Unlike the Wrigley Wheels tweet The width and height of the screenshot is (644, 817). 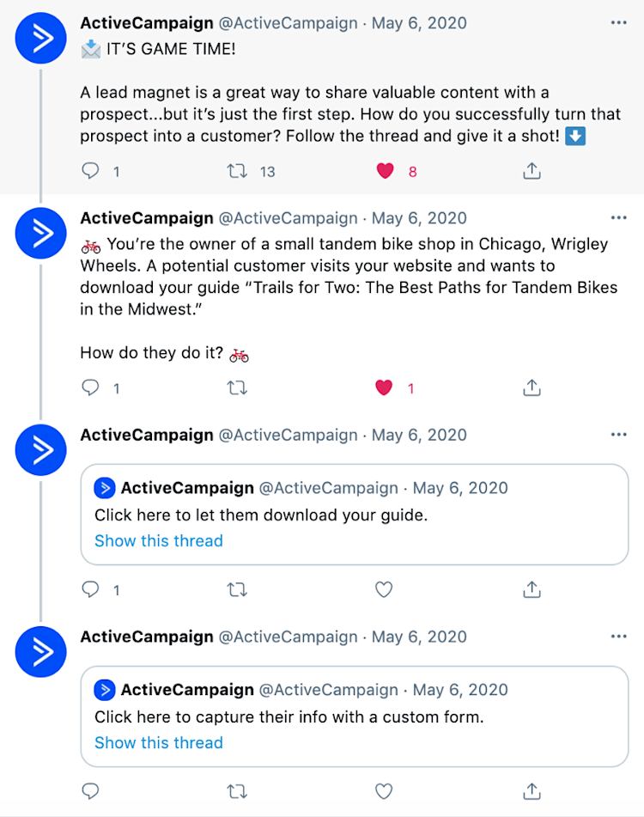coord(384,387)
